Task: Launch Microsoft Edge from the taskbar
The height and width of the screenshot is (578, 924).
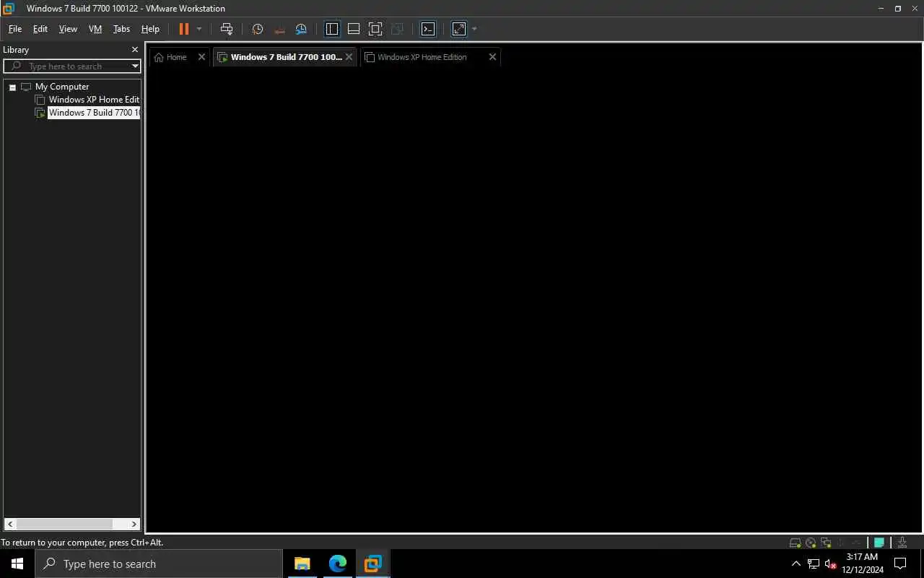Action: coord(337,564)
